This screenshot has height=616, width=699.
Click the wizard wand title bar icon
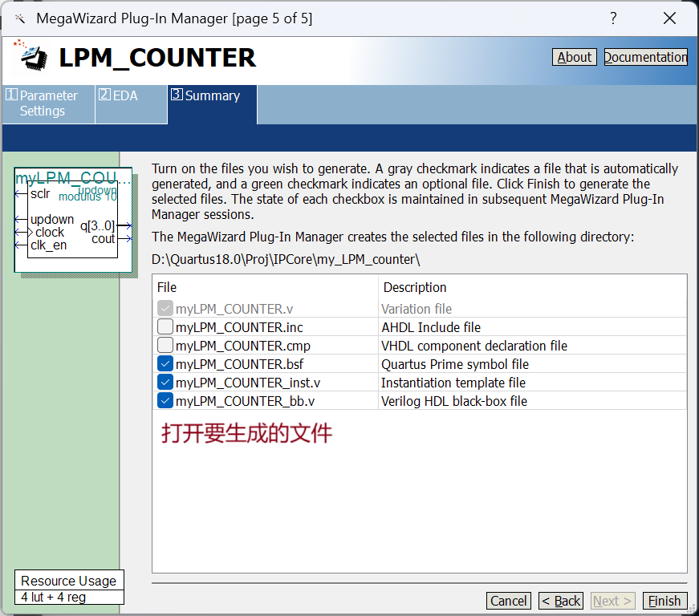(x=19, y=18)
